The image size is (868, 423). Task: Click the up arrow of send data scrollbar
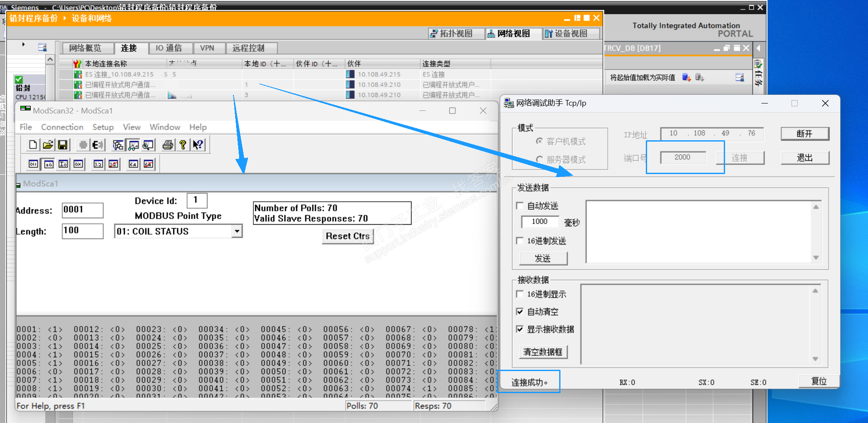tap(816, 207)
